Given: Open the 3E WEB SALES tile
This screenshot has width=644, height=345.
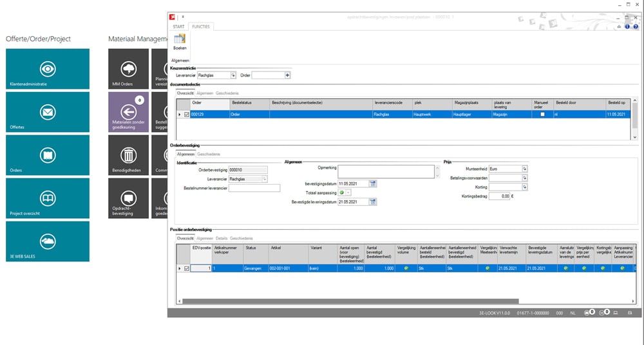Looking at the screenshot, I should 48,241.
